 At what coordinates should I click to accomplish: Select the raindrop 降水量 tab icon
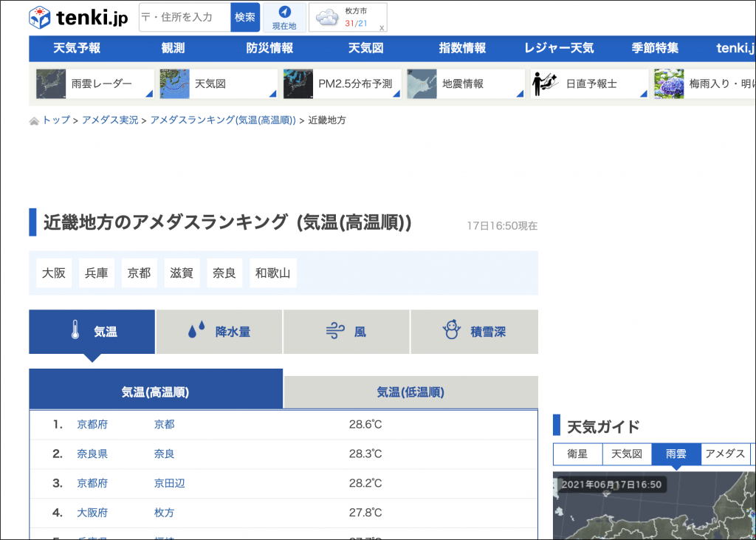[x=196, y=331]
